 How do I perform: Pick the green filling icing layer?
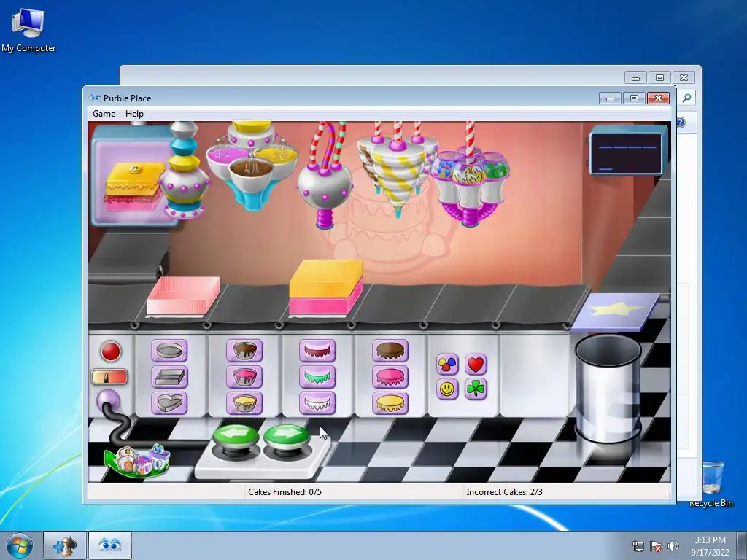pos(317,377)
